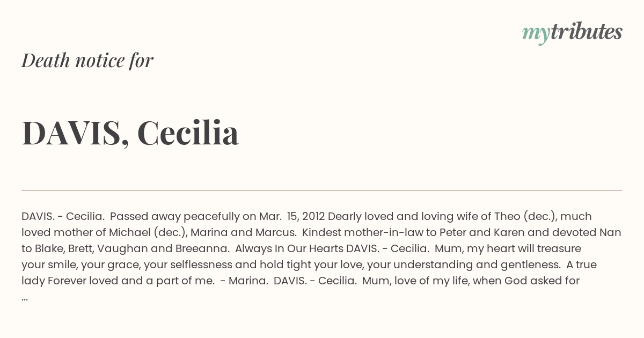Click 'Passed away peacefully on Mar. 15, 2012' text
This screenshot has height=338, width=644.
(217, 216)
